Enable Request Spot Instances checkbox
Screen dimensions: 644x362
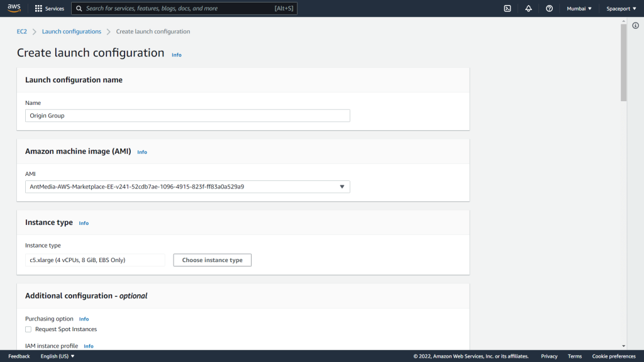[x=28, y=329]
